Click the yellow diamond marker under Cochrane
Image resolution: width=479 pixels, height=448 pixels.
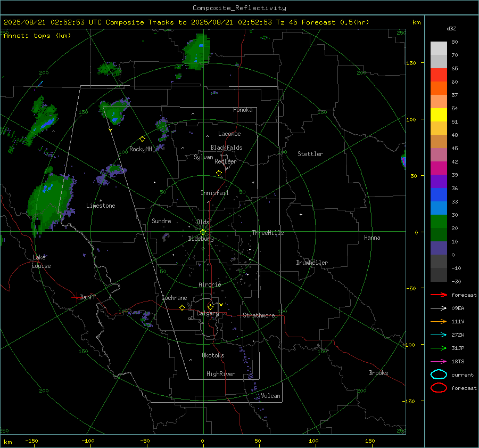click(182, 307)
